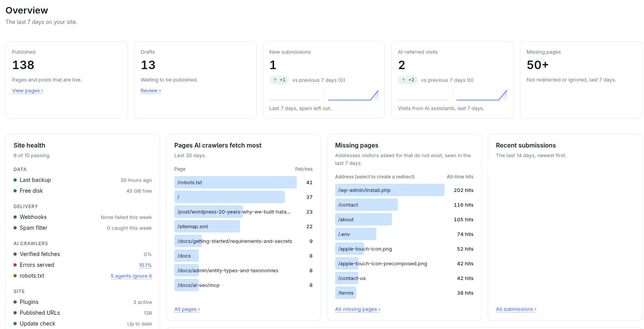The image size is (644, 329).
Task: Click the +2 change badge on AI-referred visits
Action: tap(408, 80)
